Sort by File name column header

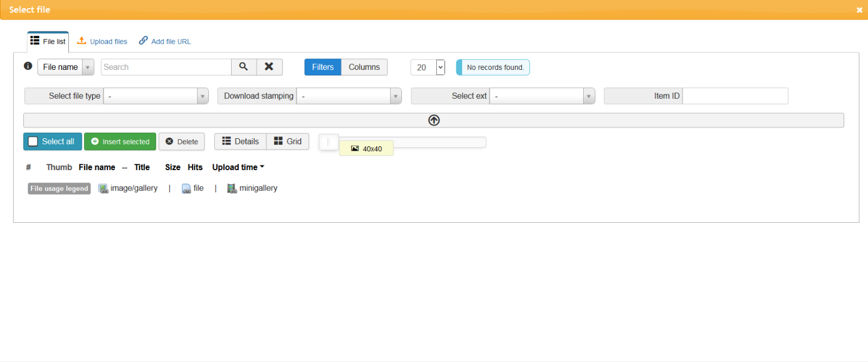pyautogui.click(x=97, y=167)
